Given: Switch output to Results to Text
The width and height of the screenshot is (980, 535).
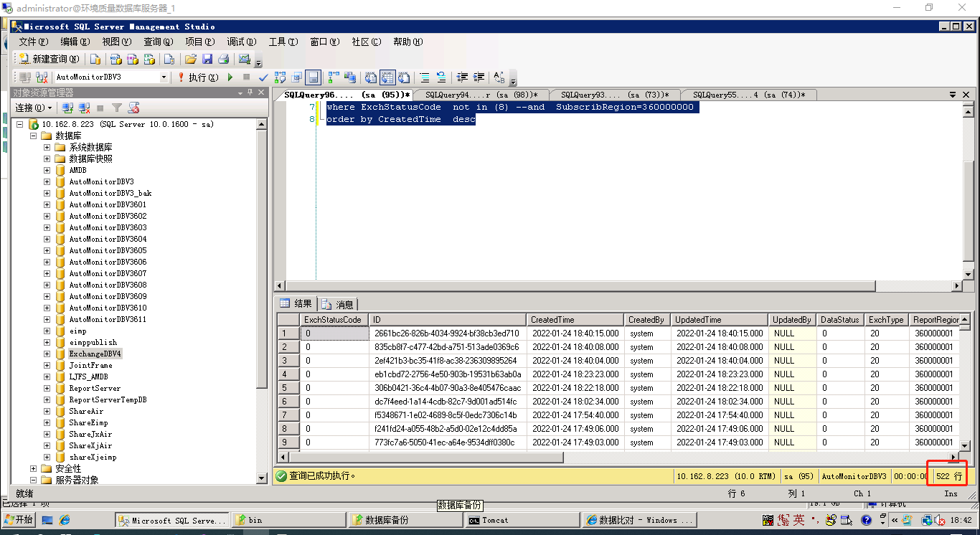Looking at the screenshot, I should click(x=370, y=77).
